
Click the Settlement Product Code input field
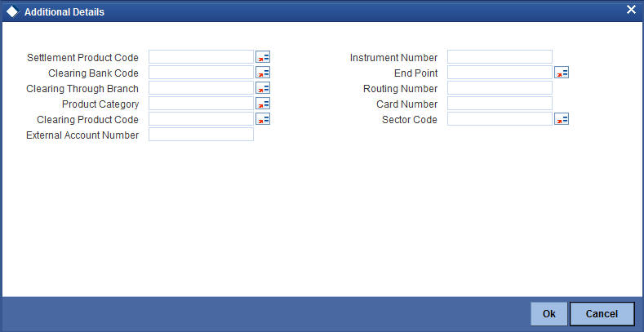coord(202,57)
